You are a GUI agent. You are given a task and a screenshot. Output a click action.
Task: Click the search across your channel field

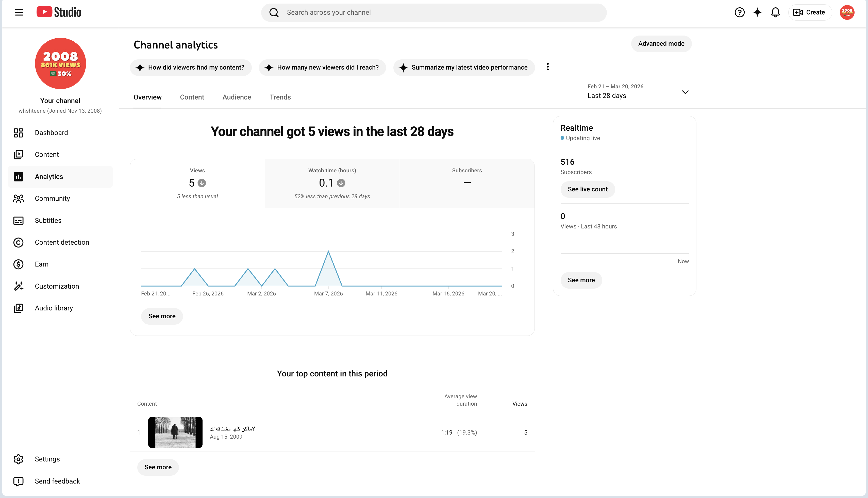tap(434, 13)
